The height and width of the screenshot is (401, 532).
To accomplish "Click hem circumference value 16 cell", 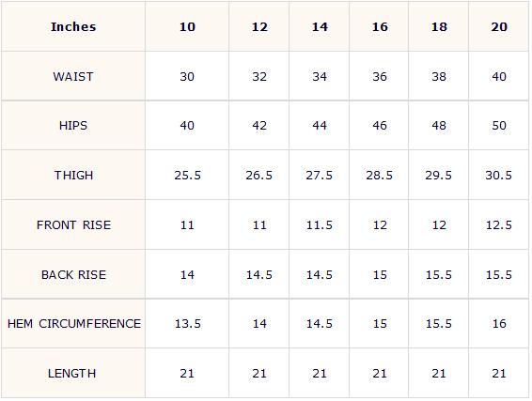I will [499, 324].
